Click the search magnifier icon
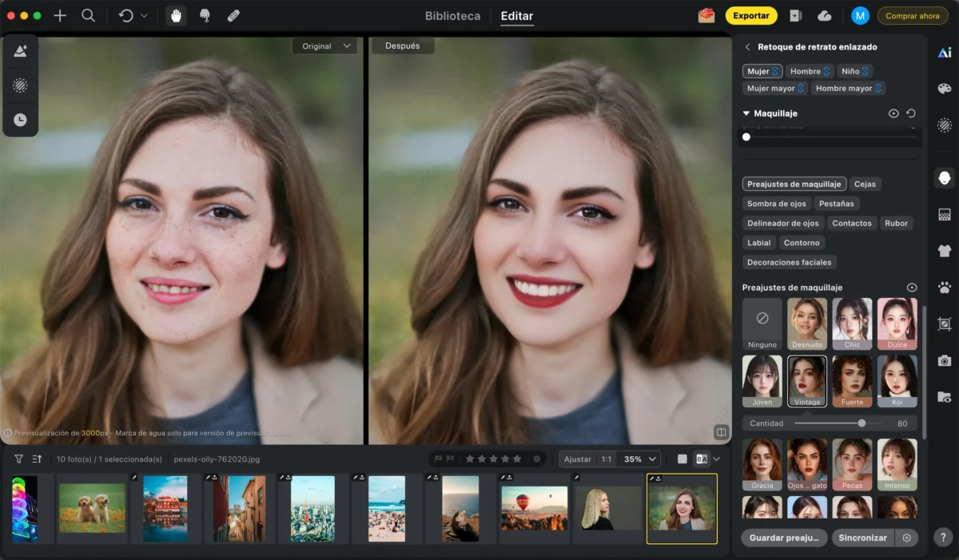Viewport: 959px width, 560px height. [x=89, y=15]
